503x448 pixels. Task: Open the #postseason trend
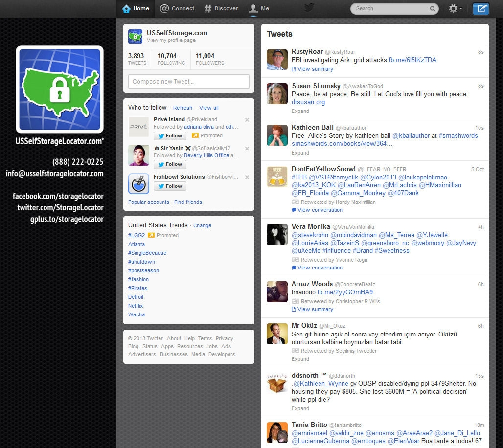(x=143, y=270)
